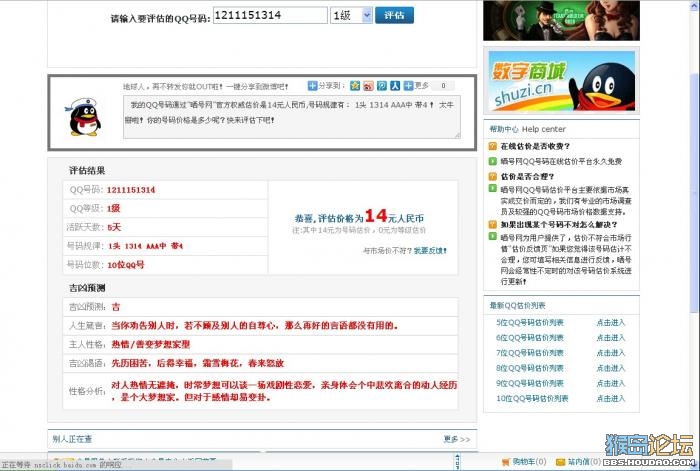Click the 在线估价是否收费 question icon
This screenshot has width=700, height=471.
(x=492, y=146)
